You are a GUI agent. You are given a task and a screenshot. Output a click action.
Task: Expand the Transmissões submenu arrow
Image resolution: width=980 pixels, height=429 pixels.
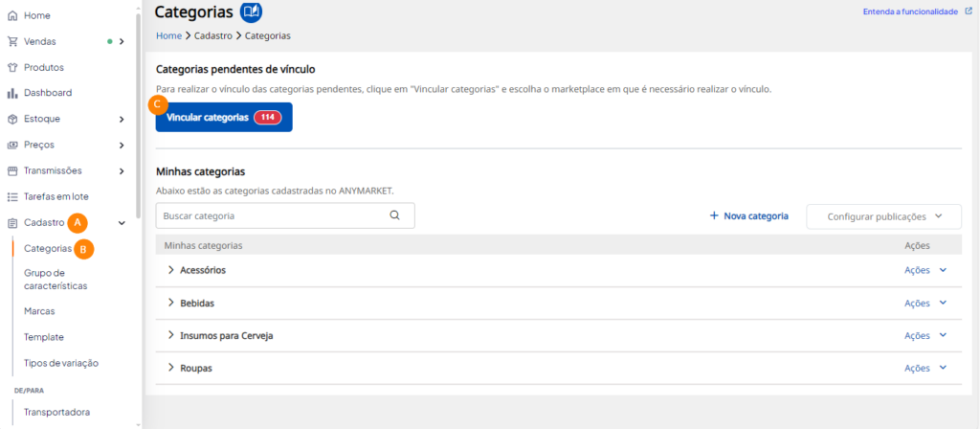[x=122, y=170]
